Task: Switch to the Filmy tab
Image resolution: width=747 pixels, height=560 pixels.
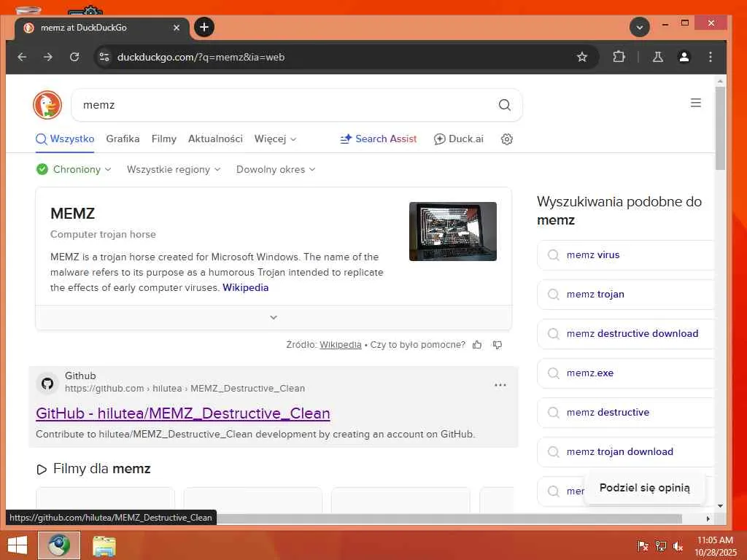Action: (164, 139)
